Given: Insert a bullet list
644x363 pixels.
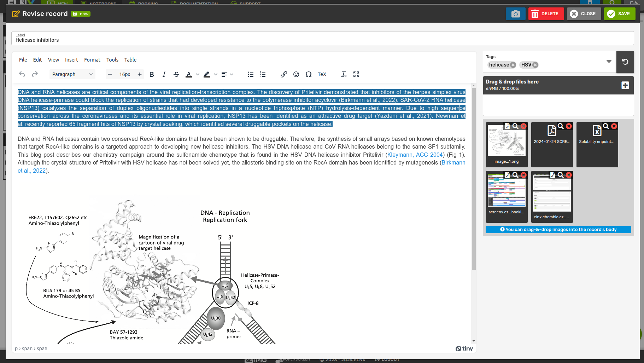Looking at the screenshot, I should (251, 74).
